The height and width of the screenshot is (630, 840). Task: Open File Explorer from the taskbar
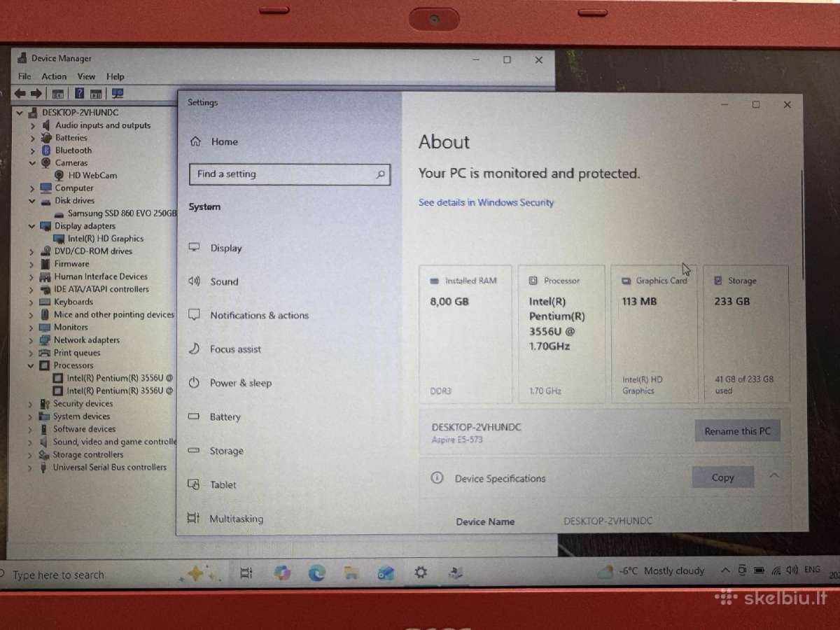[351, 573]
